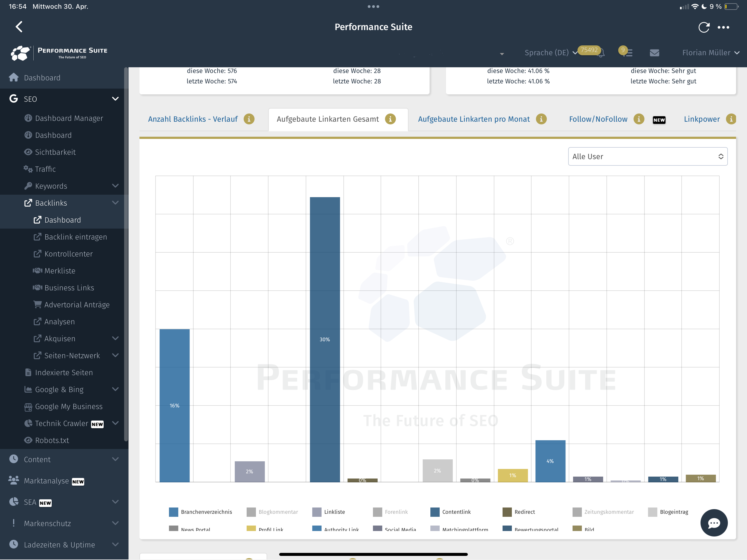
Task: Show info for Anzahl Backlinks - Verlauf
Action: pyautogui.click(x=249, y=119)
